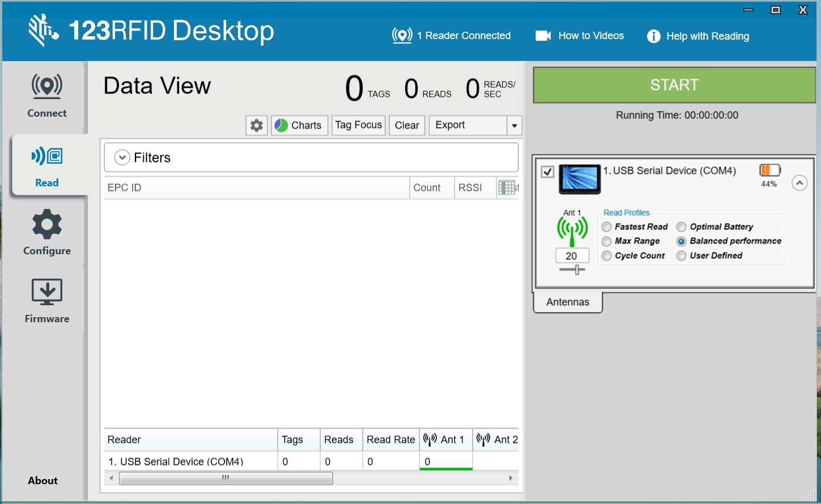Choose the User Defined profile
The image size is (821, 504).
(x=682, y=256)
